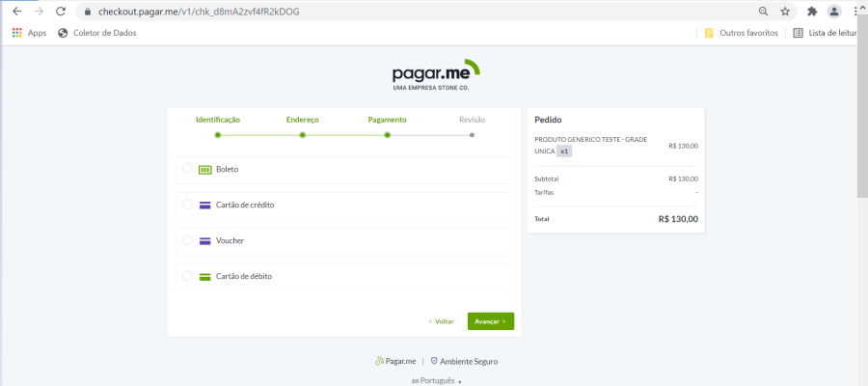
Task: Open the Pagar.me footer link
Action: 395,361
